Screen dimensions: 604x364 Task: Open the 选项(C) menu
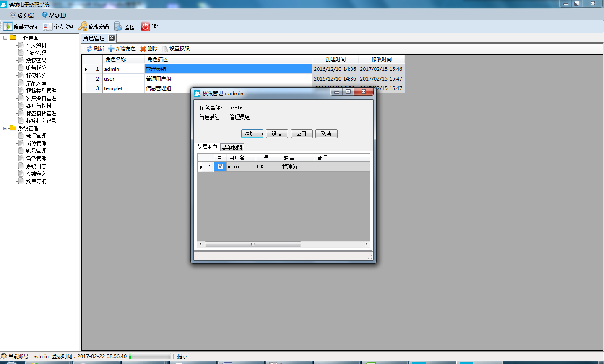point(22,15)
